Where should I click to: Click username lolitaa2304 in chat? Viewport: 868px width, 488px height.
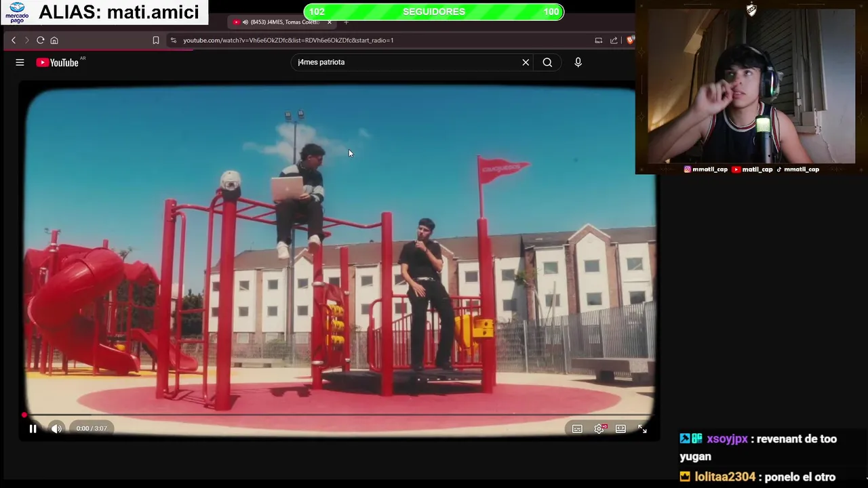pyautogui.click(x=725, y=477)
